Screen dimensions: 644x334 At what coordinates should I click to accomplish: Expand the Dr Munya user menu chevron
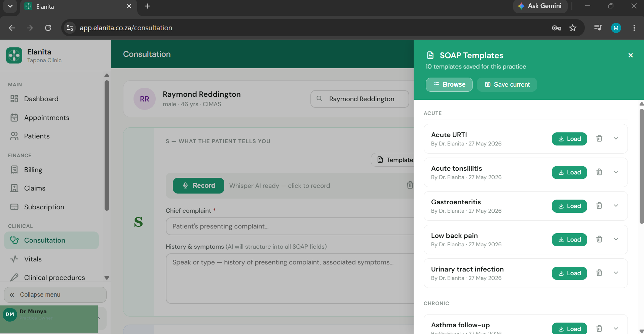click(x=99, y=318)
